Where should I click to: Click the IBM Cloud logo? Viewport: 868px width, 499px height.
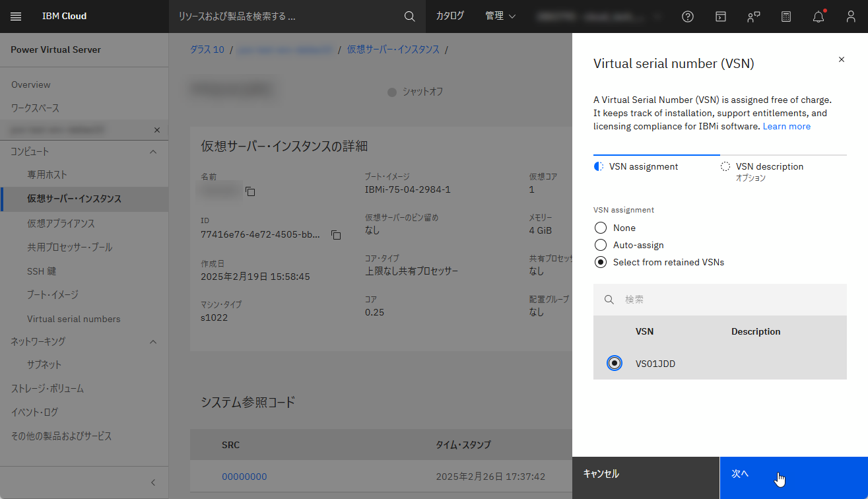(65, 17)
